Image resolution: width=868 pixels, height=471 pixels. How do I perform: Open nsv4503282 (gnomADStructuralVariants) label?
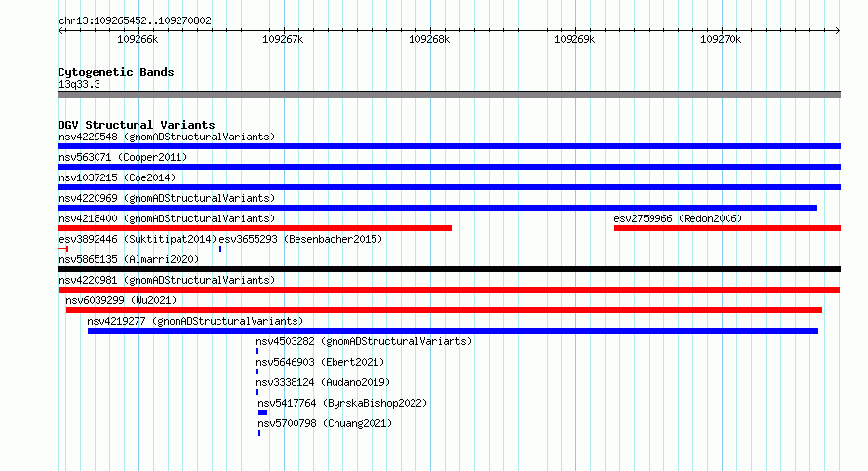pos(364,341)
